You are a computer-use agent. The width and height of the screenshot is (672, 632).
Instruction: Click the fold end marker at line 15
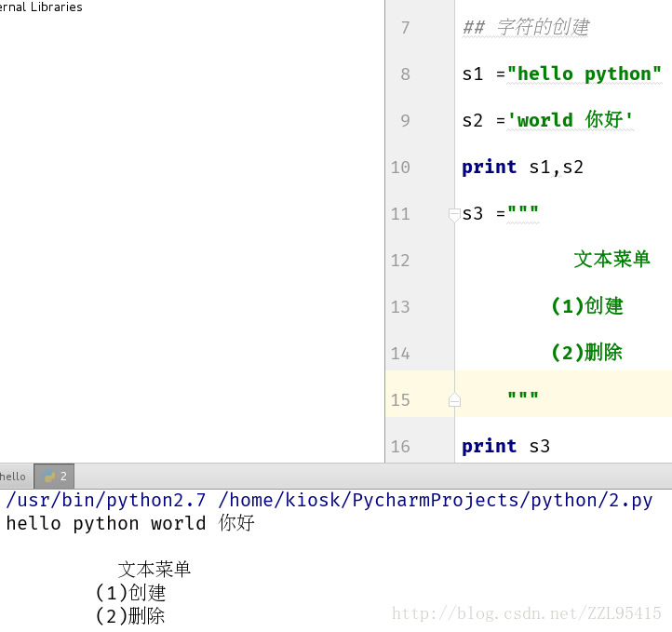[454, 399]
